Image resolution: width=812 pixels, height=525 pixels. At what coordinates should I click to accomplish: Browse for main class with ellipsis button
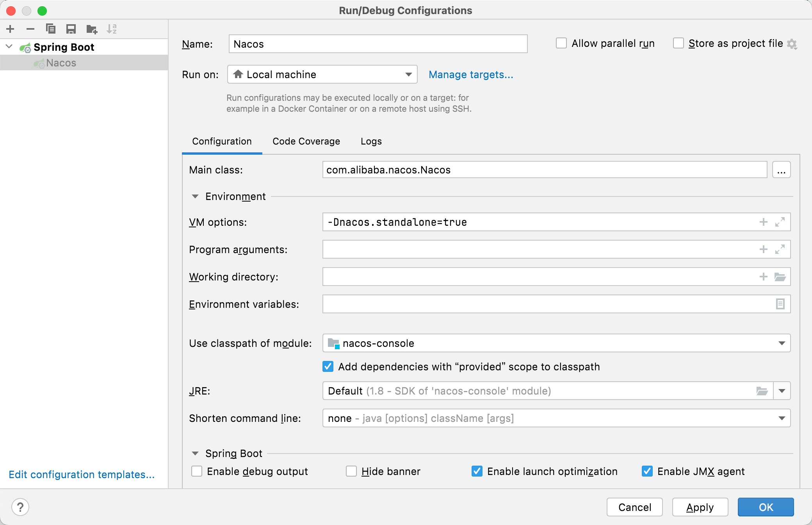[781, 170]
